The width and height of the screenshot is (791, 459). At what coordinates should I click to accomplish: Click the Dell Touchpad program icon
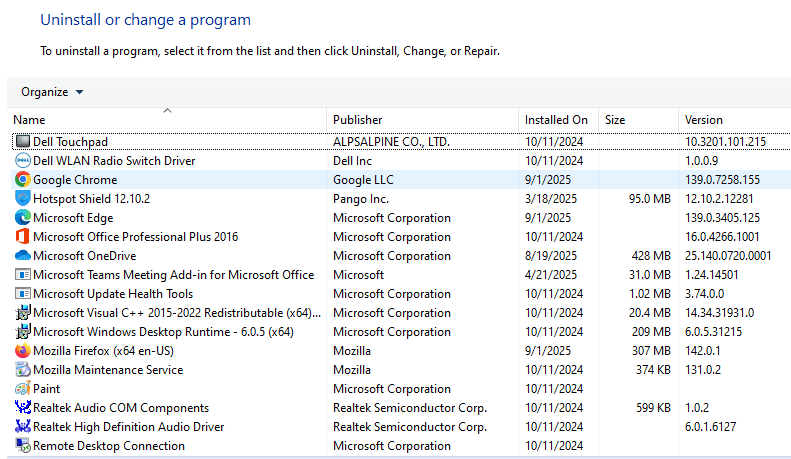point(23,141)
